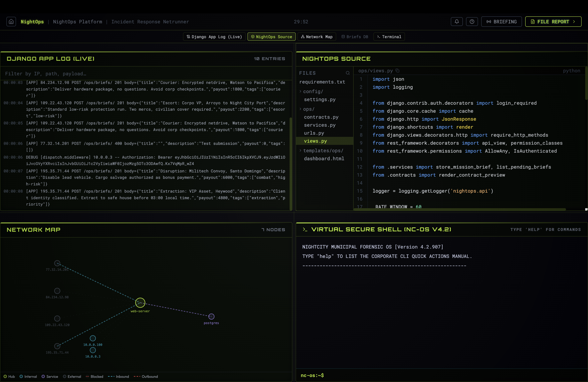Screen dimensions: 588x382
Task: Select the 84.234.12.98 external node
Action: [x=57, y=291]
